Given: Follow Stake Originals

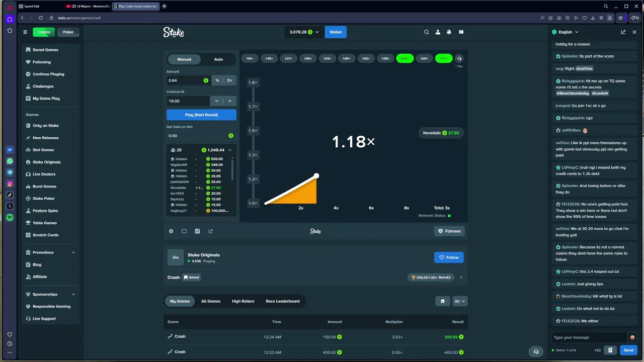Looking at the screenshot, I should tap(449, 257).
